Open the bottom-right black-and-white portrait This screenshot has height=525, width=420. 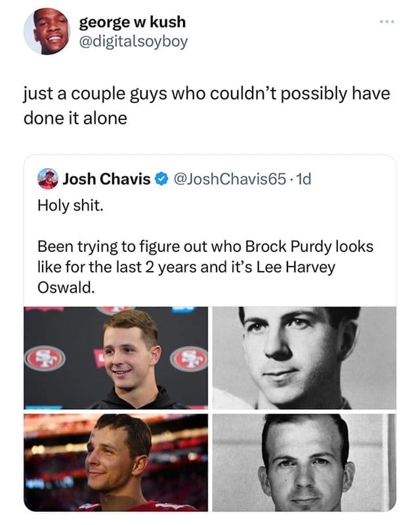point(304,462)
